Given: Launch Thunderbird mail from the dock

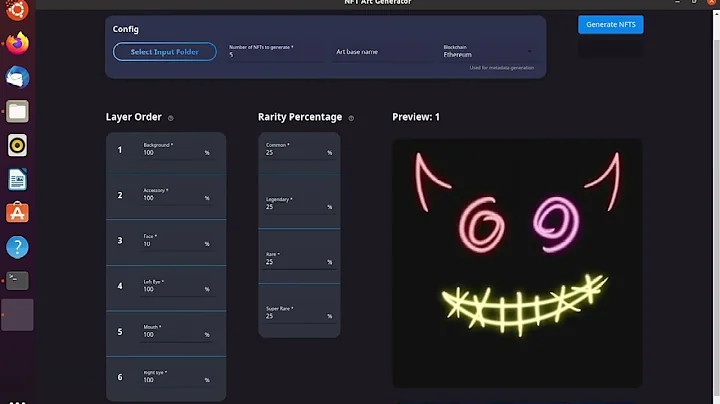Looking at the screenshot, I should [17, 77].
